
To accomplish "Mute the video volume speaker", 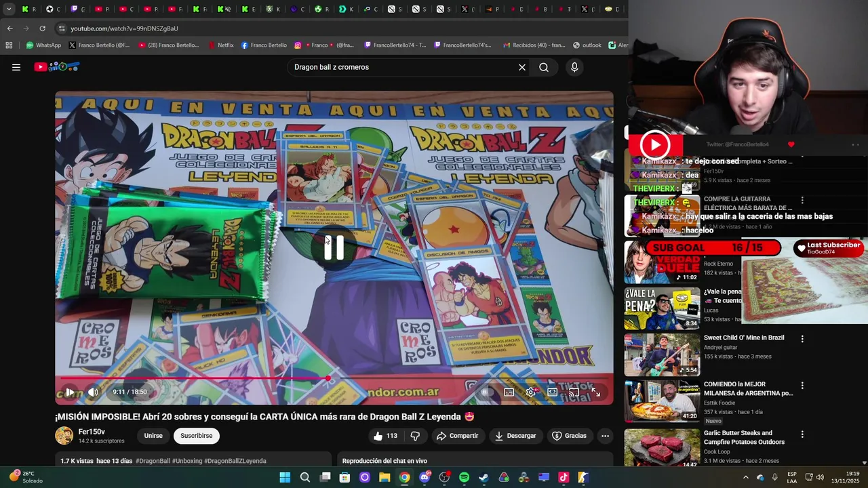I will [94, 392].
